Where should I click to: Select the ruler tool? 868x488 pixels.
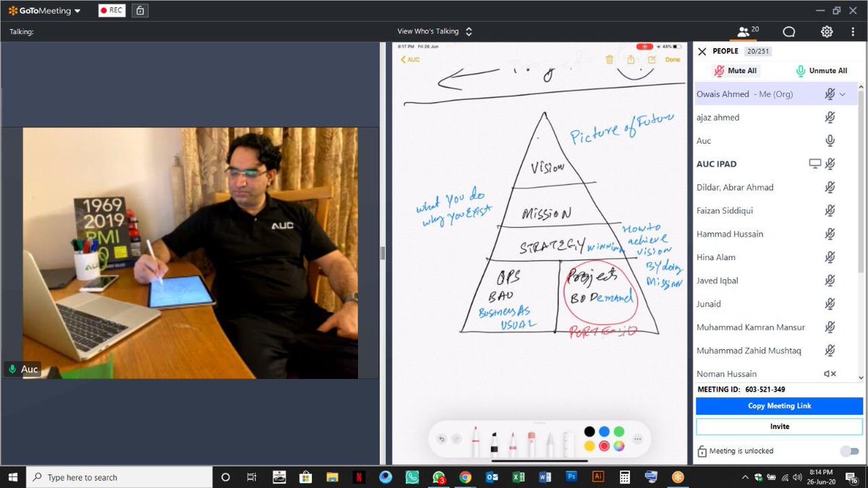(x=569, y=443)
